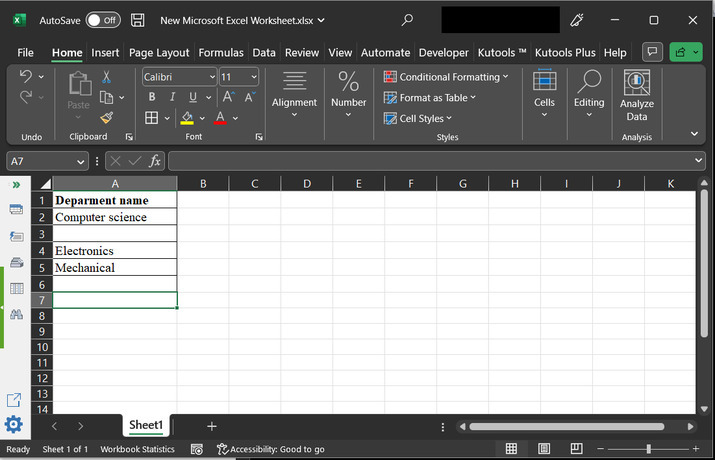Open the Calibri font name dropdown
715x460 pixels.
coord(211,77)
